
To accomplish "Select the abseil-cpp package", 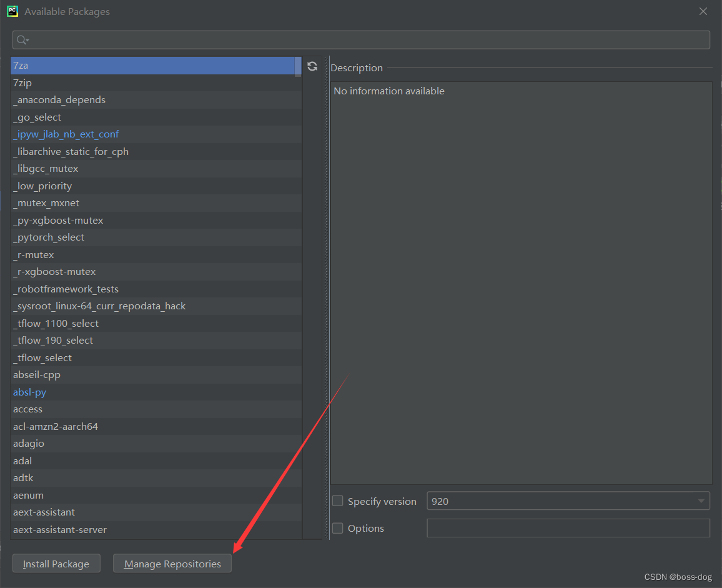I will [37, 374].
